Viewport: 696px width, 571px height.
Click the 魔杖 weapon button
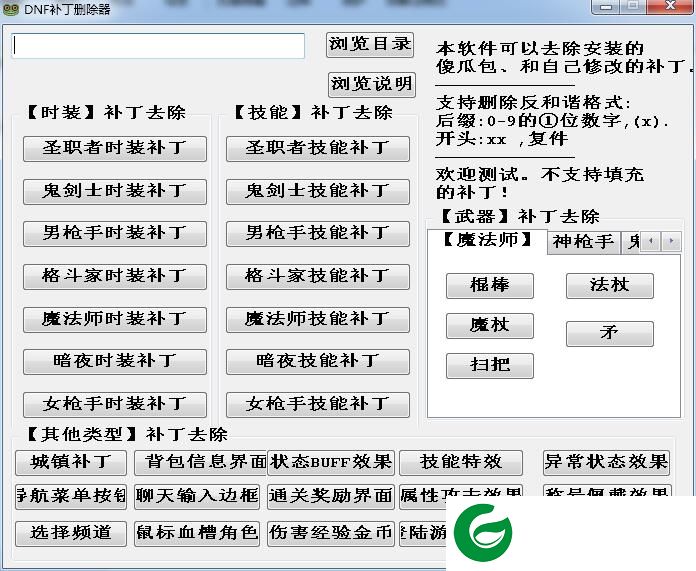click(x=490, y=326)
